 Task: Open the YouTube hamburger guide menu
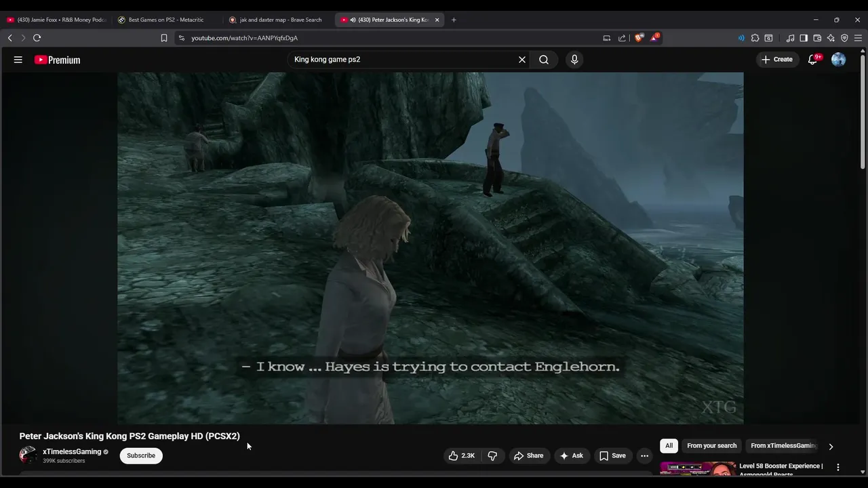pyautogui.click(x=18, y=60)
